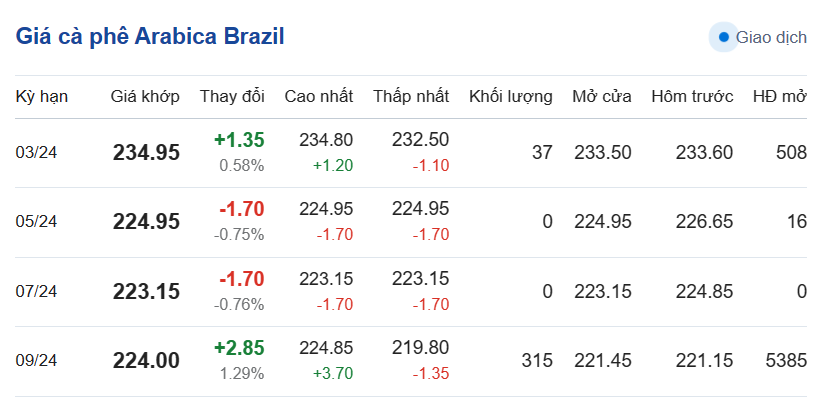The width and height of the screenshot is (839, 417).
Task: Select the 07/24 contract row
Action: point(37,292)
